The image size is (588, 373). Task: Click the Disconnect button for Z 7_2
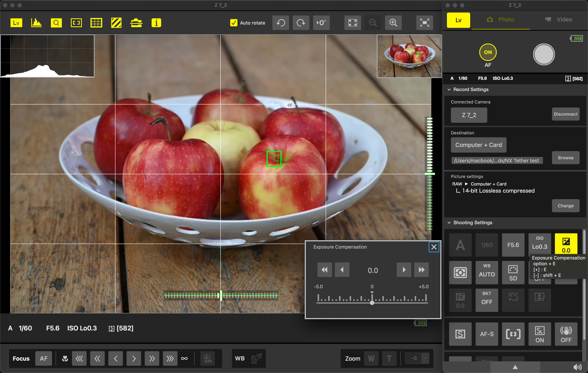(x=566, y=114)
